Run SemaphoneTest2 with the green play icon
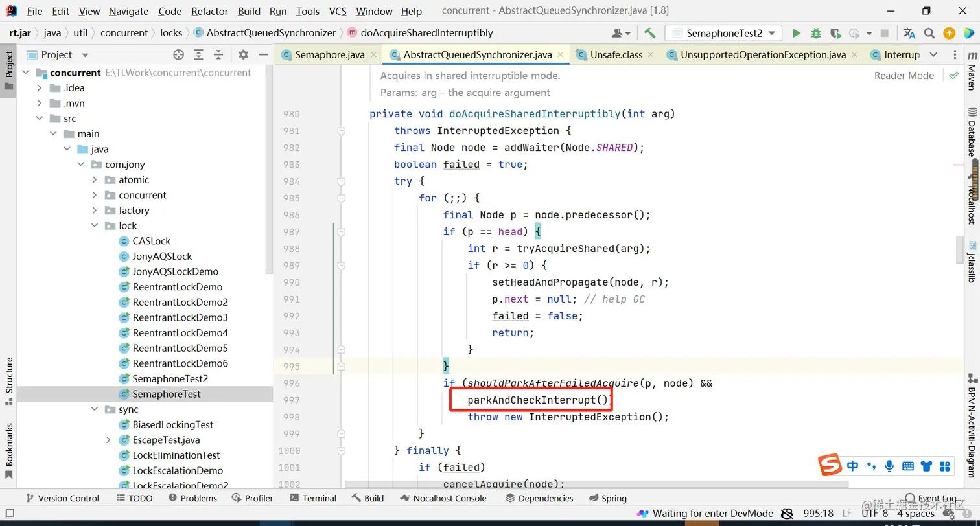Viewport: 980px width, 526px height. tap(797, 33)
